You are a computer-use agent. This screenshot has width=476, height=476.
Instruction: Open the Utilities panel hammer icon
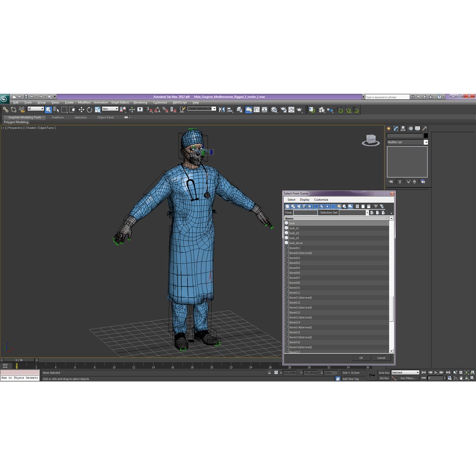coord(425,128)
